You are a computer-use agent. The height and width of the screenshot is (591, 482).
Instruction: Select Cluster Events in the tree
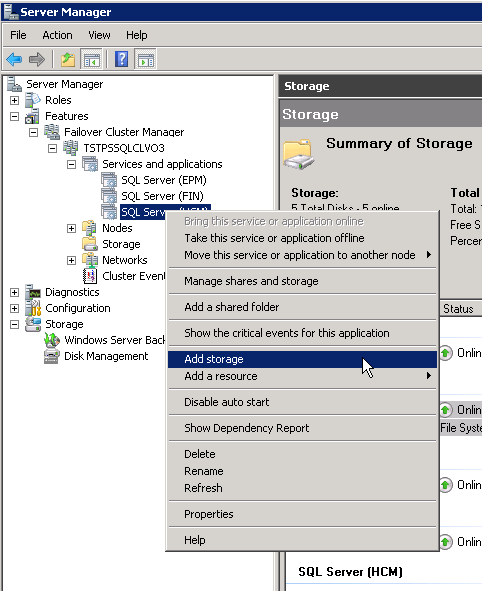pos(133,276)
